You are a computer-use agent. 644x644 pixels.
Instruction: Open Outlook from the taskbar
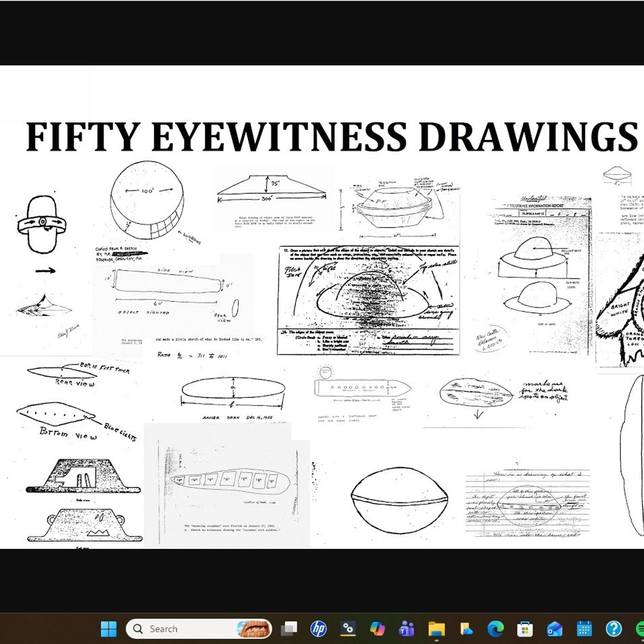555,628
